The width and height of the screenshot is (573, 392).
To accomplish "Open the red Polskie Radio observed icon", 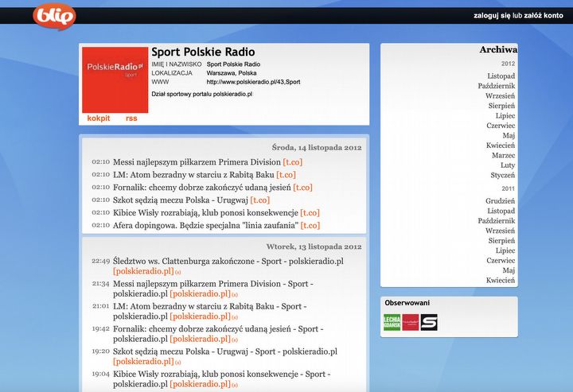I will [410, 322].
